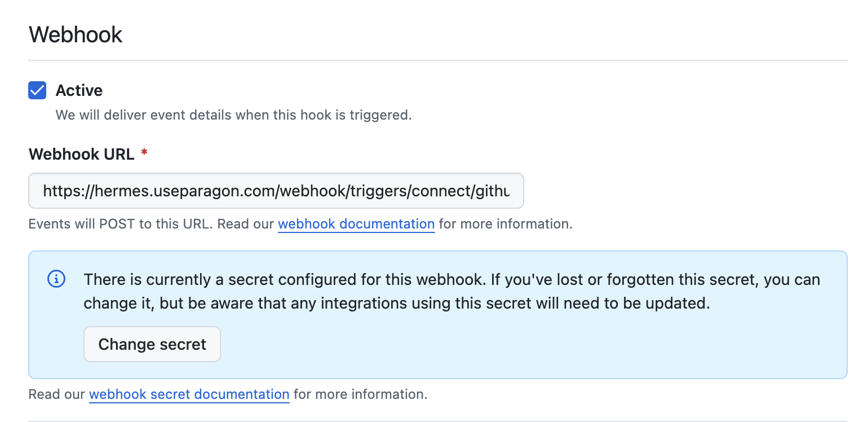Click the informational badge preceding the secret message
The width and height of the screenshot is (868, 422).
tap(56, 279)
